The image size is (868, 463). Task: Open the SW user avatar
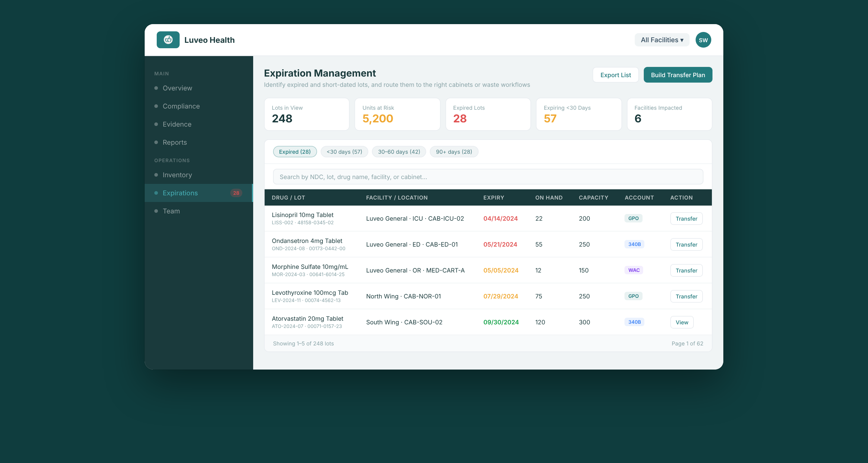pos(703,40)
